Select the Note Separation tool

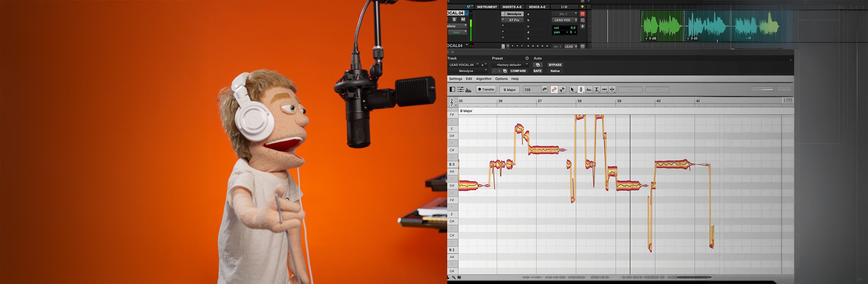coord(612,90)
